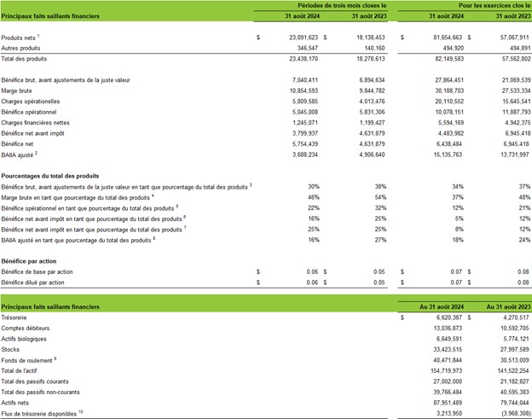The height and width of the screenshot is (419, 532).
Task: Select the value 23,438,170
Action: [x=304, y=59]
